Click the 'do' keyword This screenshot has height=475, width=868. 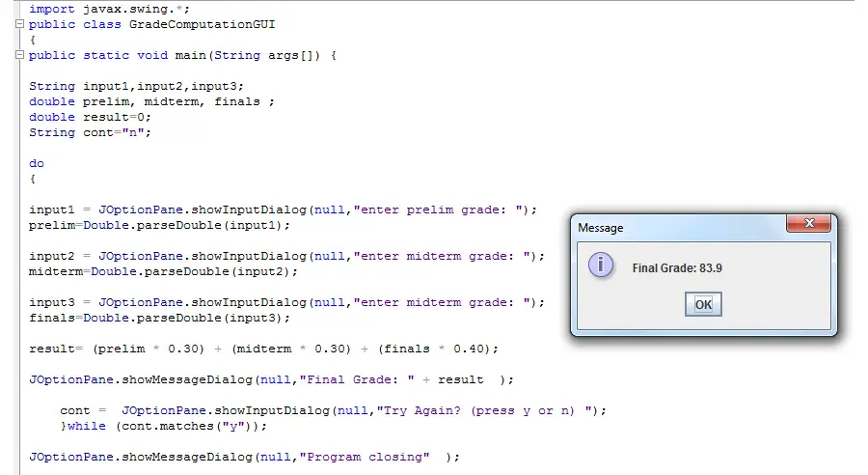[x=37, y=163]
